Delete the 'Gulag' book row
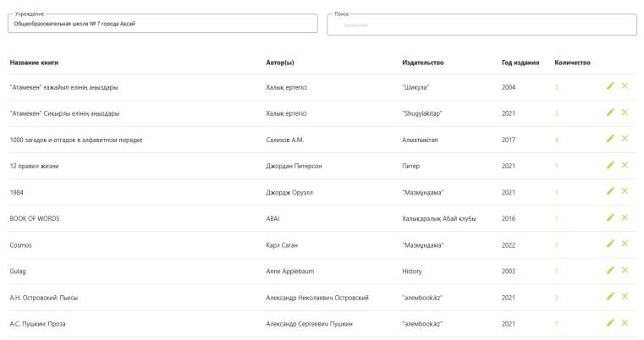Viewport: 644px width, 340px height. pos(625,270)
